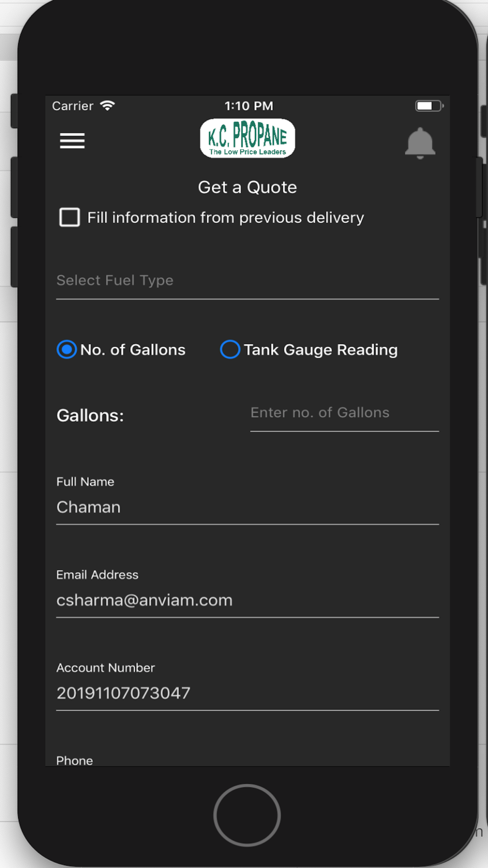Tap the Gallons: label
Image resolution: width=488 pixels, height=868 pixels.
pos(90,415)
